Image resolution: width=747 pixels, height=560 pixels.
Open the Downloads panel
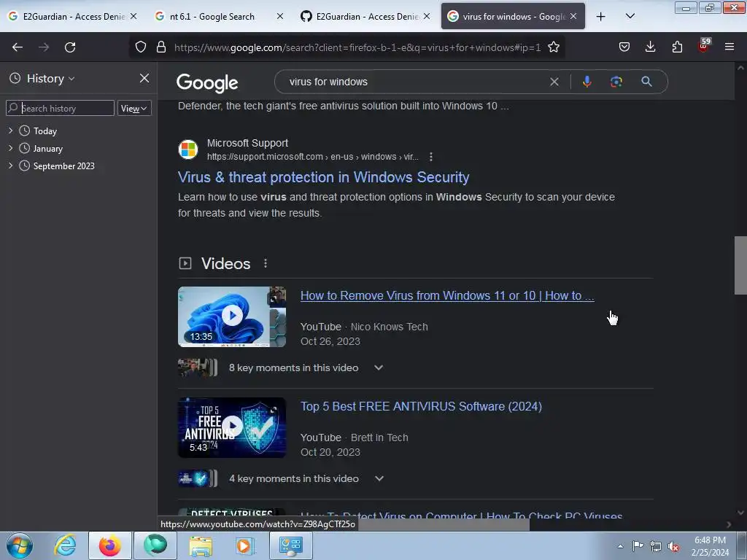(650, 47)
